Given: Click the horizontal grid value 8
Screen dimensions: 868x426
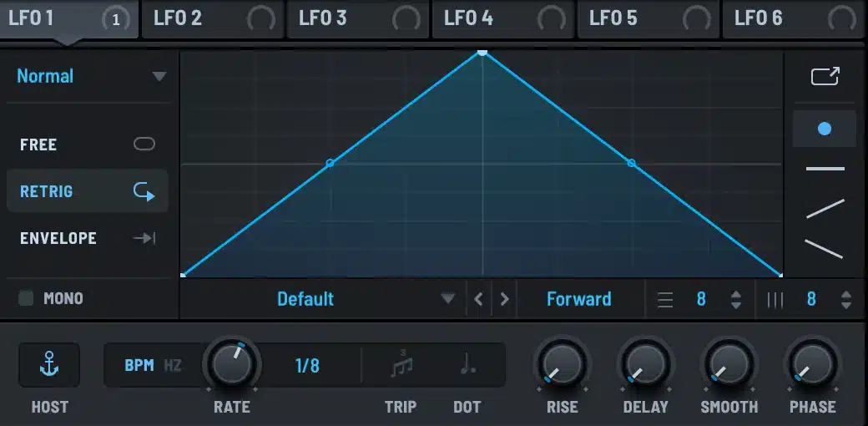Looking at the screenshot, I should (x=701, y=299).
